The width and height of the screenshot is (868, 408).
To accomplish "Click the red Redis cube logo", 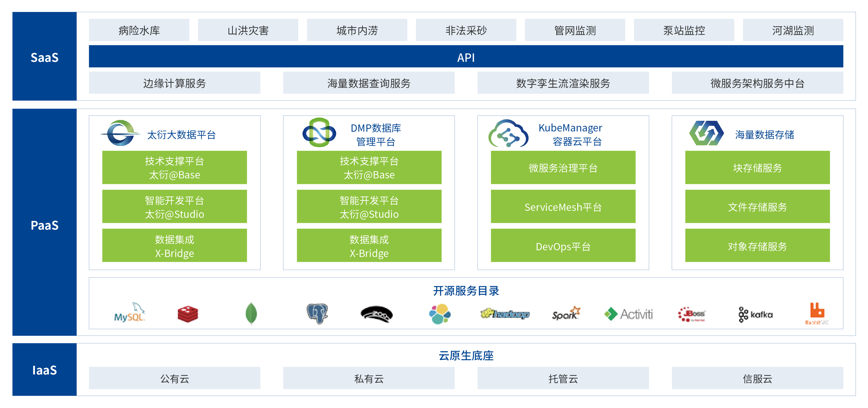I will coord(188,314).
